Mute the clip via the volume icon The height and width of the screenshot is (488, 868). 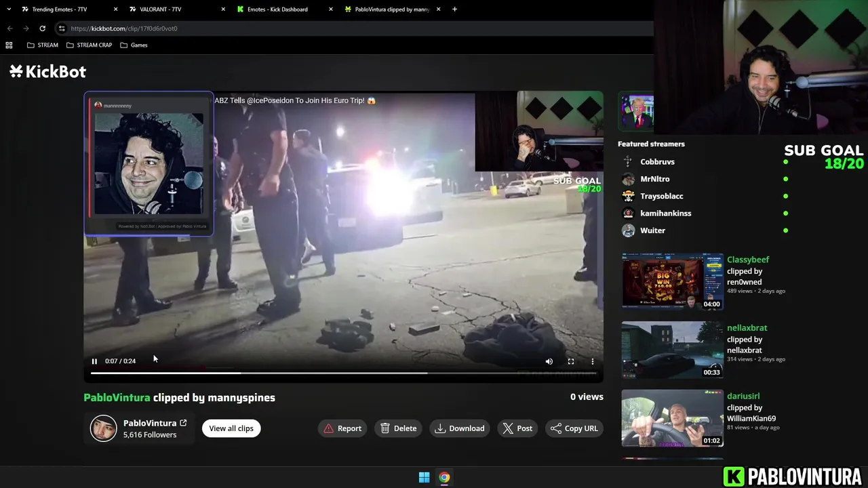pyautogui.click(x=549, y=361)
